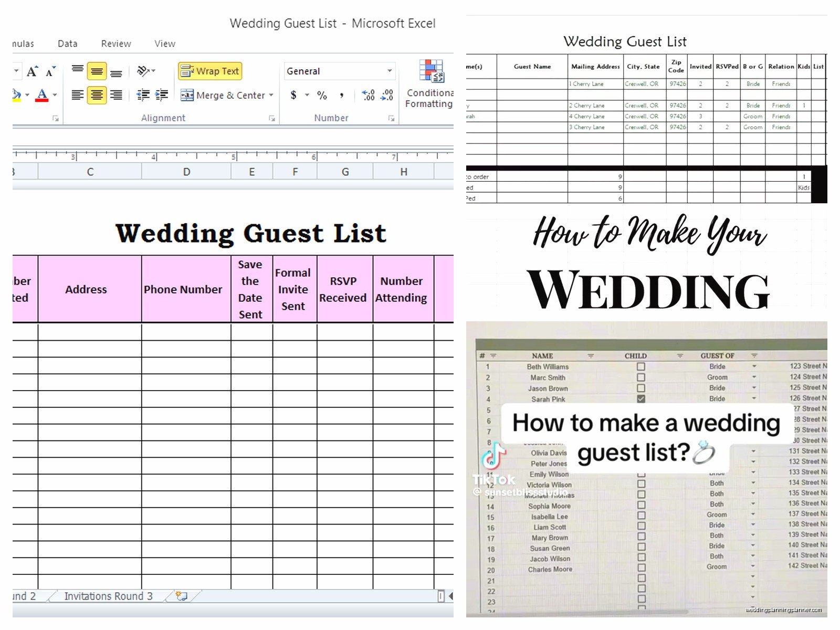Viewport: 840px width, 630px height.
Task: Open the Font group dialog launcher
Action: point(56,119)
